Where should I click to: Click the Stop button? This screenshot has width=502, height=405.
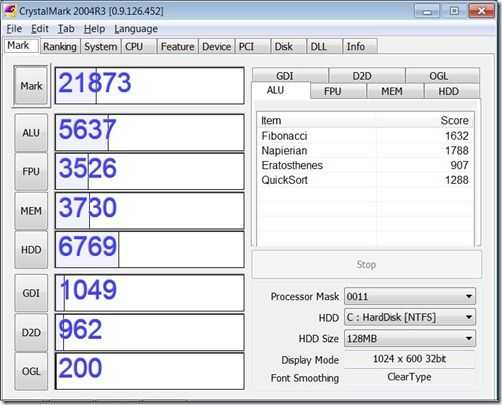[366, 265]
